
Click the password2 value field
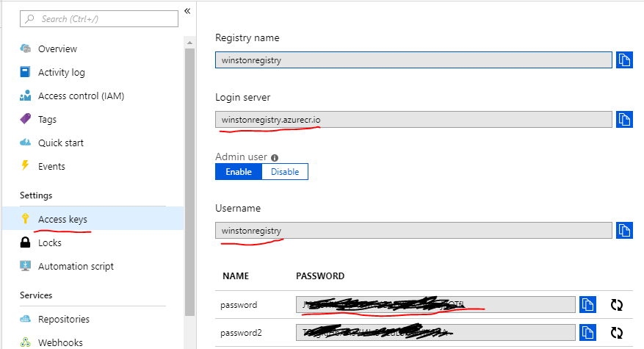435,332
